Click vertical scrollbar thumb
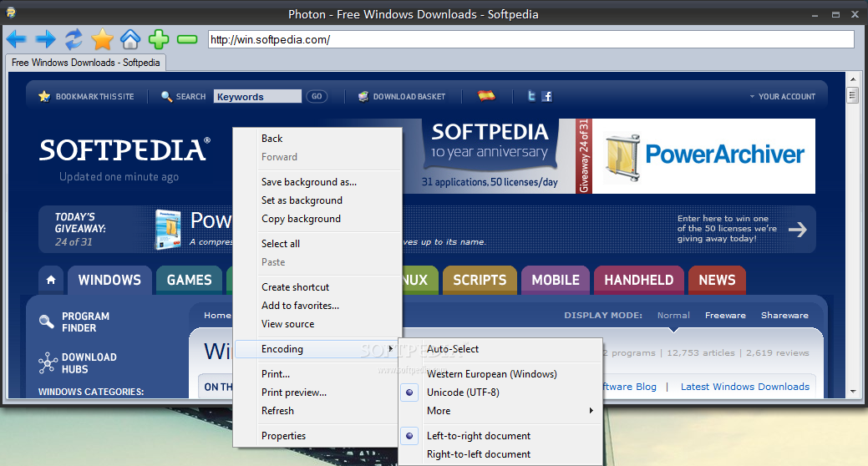 tap(853, 96)
